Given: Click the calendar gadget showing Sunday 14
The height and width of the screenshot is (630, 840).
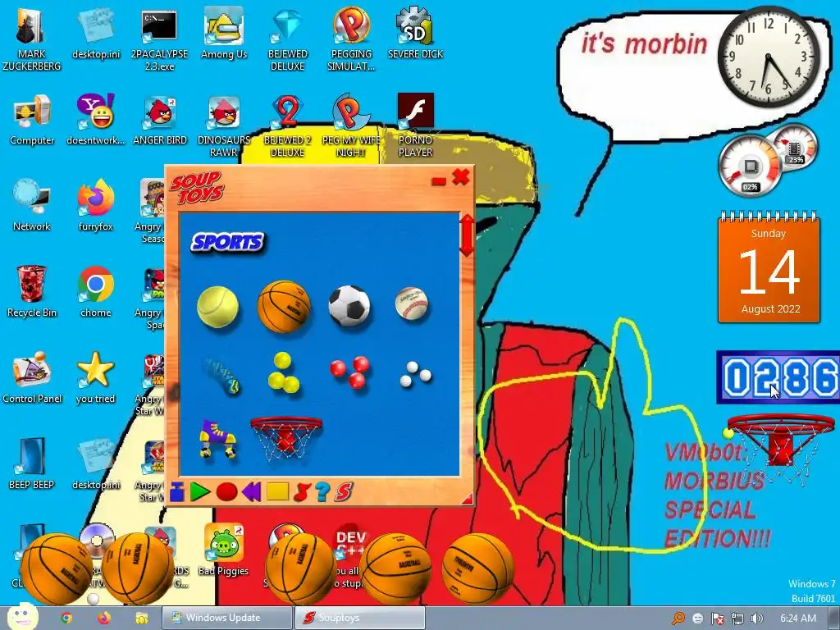Looking at the screenshot, I should pos(769,268).
